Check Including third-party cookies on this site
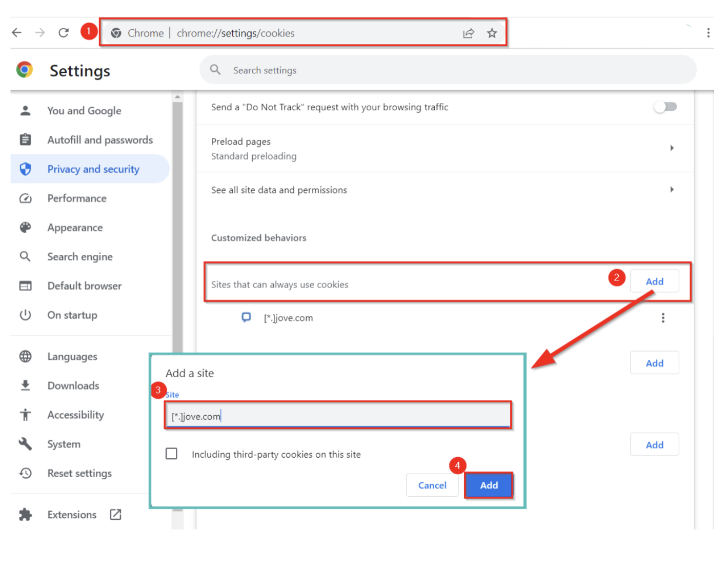The image size is (728, 569). pos(172,454)
